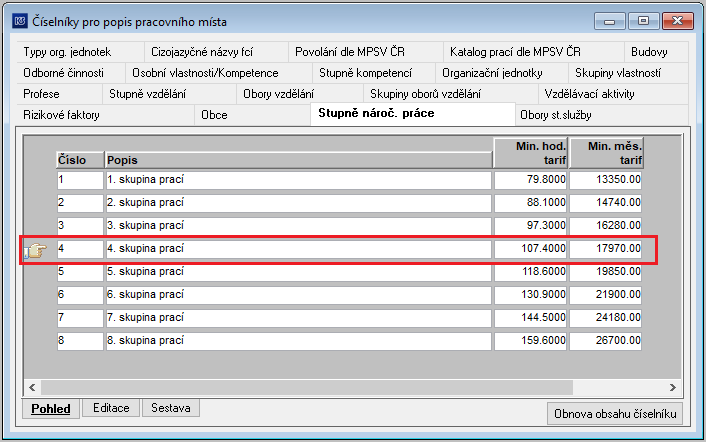Open the Typy org. jednotek tab
The width and height of the screenshot is (706, 442).
pyautogui.click(x=81, y=52)
